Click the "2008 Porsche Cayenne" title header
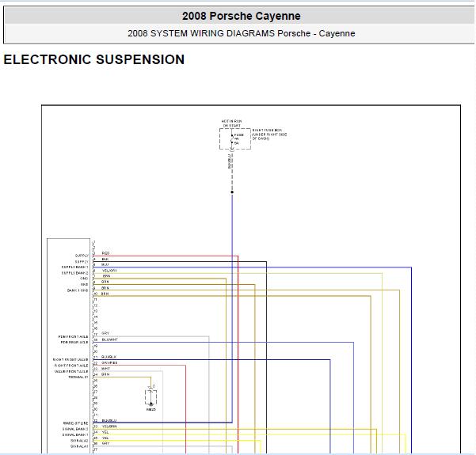Viewport: 476px width, 455px height. (241, 16)
